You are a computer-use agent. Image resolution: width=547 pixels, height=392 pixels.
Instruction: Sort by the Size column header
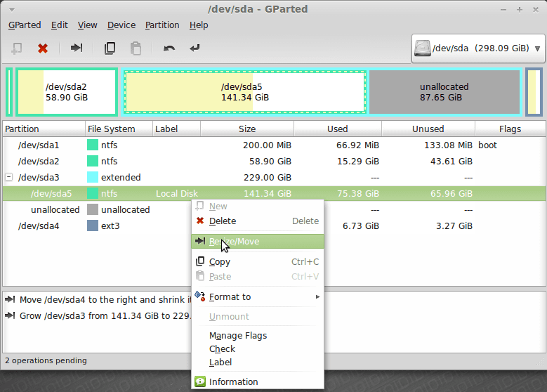(x=247, y=129)
